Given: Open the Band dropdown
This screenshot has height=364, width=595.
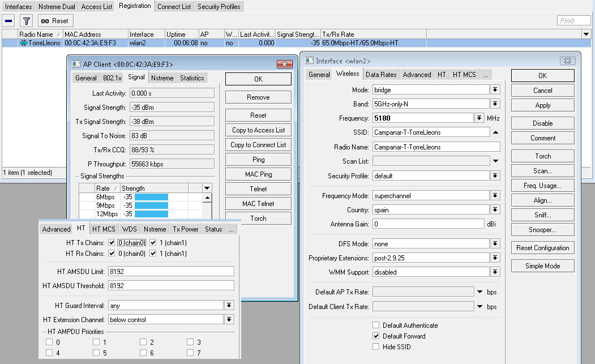Looking at the screenshot, I should (495, 104).
